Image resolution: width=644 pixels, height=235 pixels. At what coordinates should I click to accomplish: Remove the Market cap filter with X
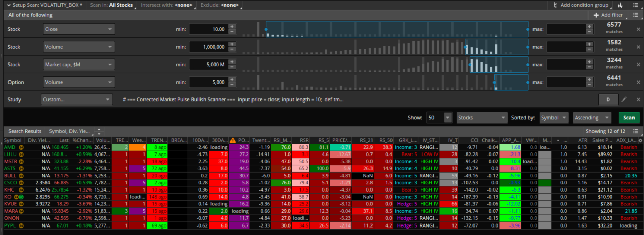coord(638,65)
